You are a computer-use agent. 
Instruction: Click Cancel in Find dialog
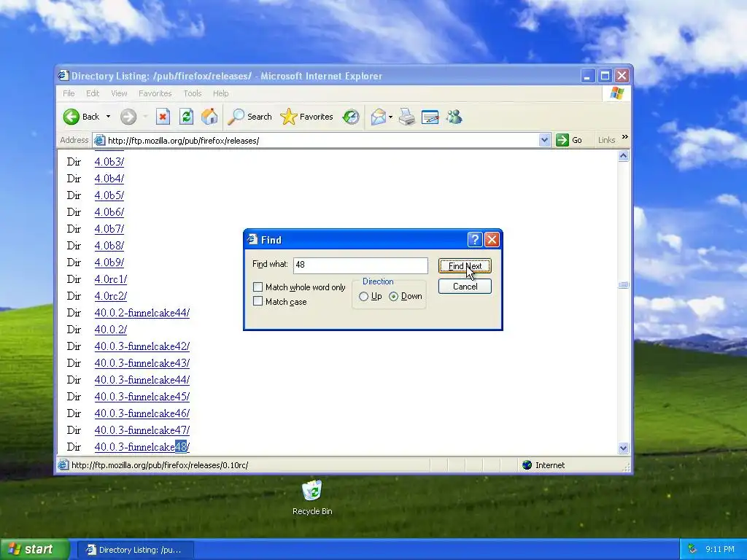coord(465,286)
